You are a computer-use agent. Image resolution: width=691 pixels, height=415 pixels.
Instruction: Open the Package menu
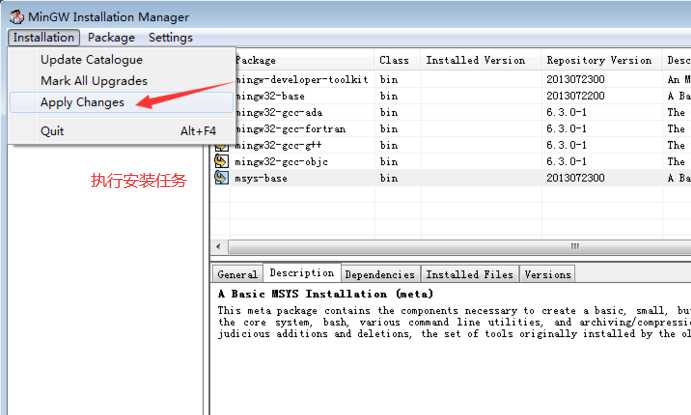pyautogui.click(x=111, y=38)
